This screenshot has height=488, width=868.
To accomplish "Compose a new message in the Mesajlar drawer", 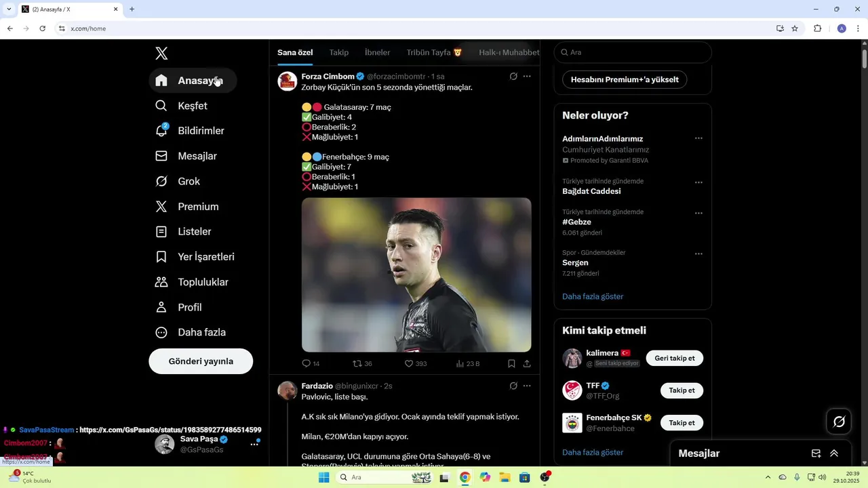I will coord(816,453).
